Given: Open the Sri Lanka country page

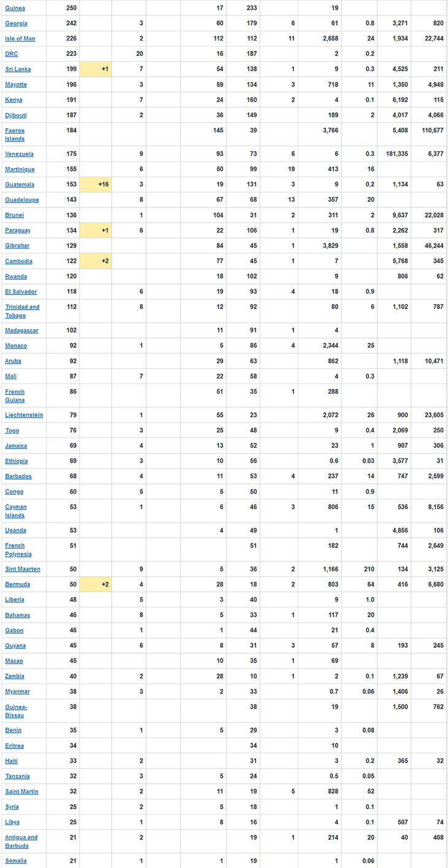Looking at the screenshot, I should (x=18, y=69).
